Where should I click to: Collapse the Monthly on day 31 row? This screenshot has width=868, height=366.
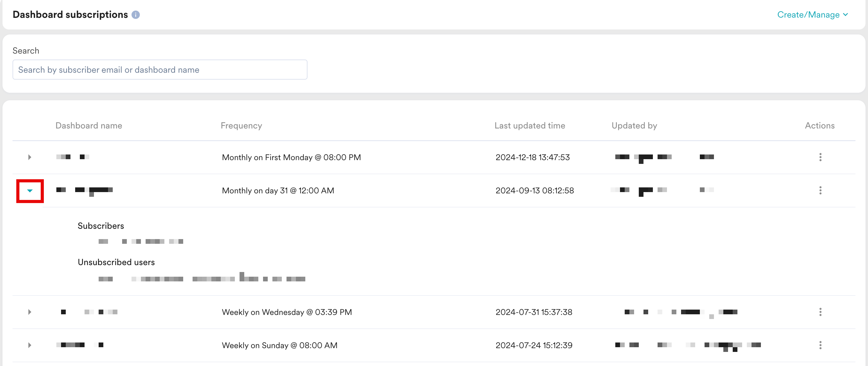pyautogui.click(x=30, y=191)
